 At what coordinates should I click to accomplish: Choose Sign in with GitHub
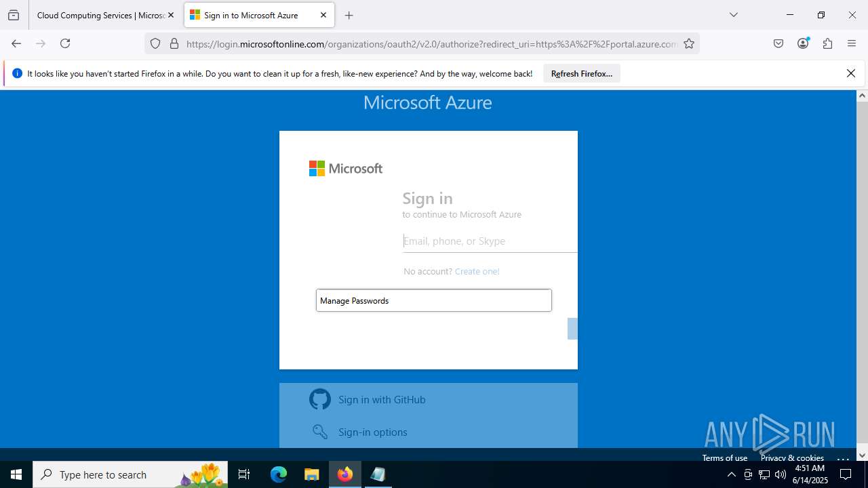click(429, 399)
